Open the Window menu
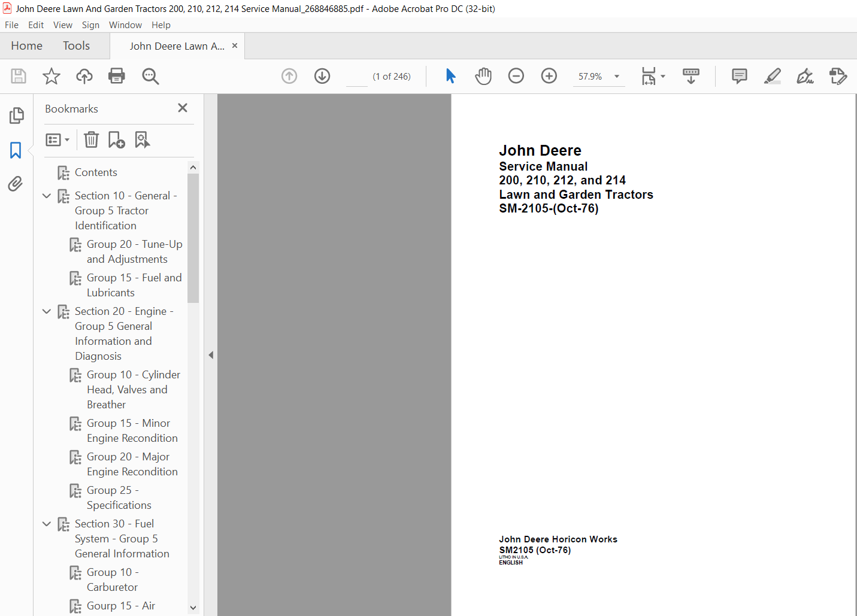Screen dimensions: 857x616 (125, 25)
